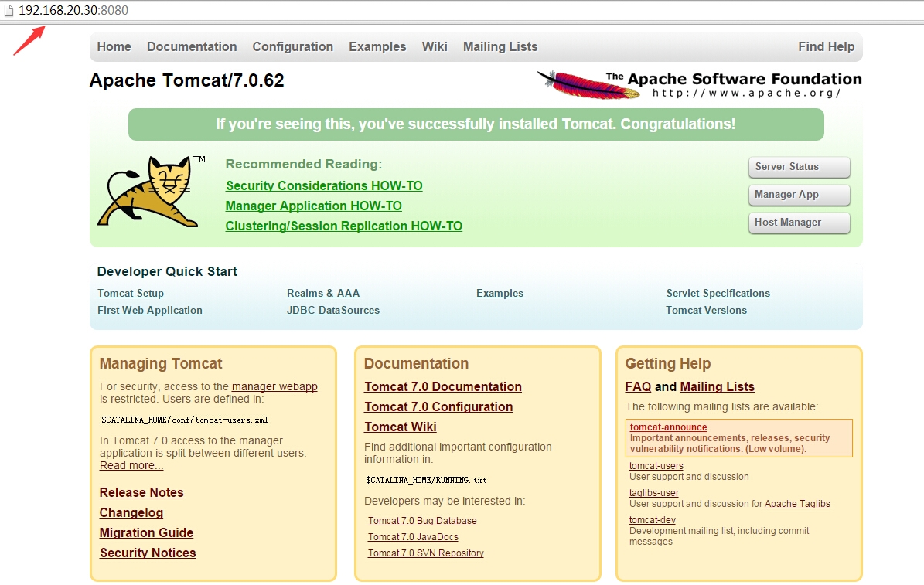Open the Host Manager button
924x585 pixels.
point(799,222)
